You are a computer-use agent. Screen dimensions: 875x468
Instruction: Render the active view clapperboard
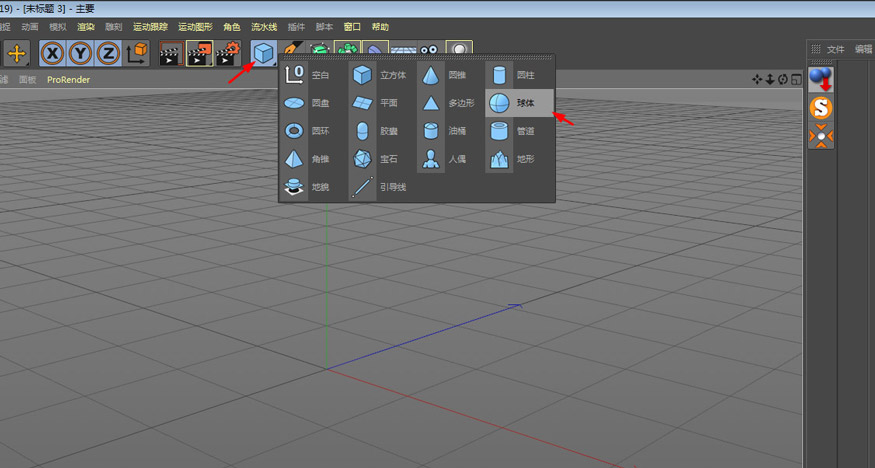(x=172, y=54)
